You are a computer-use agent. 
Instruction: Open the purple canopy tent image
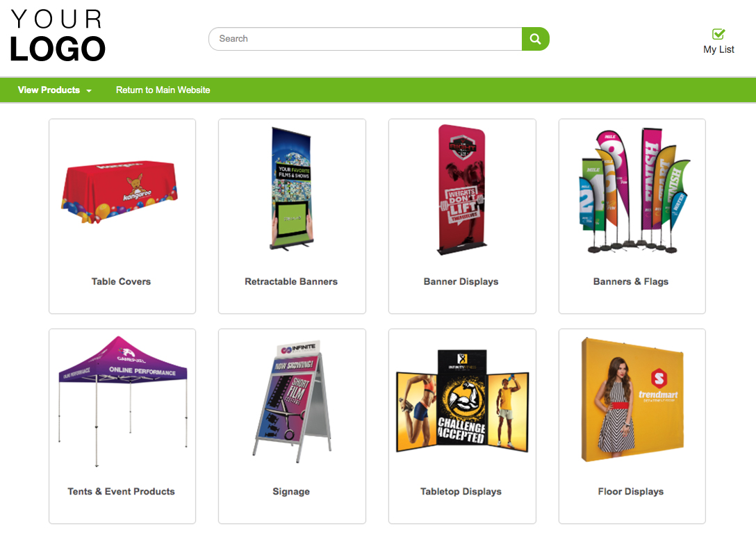coord(122,401)
